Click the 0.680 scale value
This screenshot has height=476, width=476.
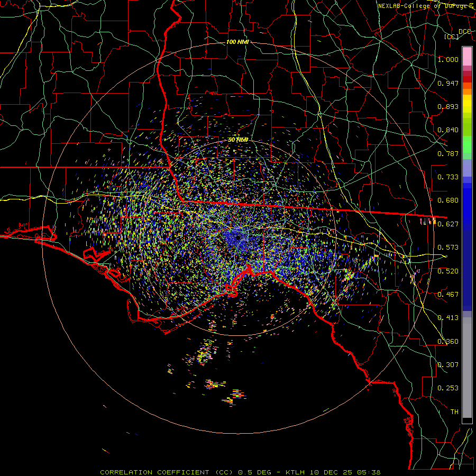click(448, 200)
